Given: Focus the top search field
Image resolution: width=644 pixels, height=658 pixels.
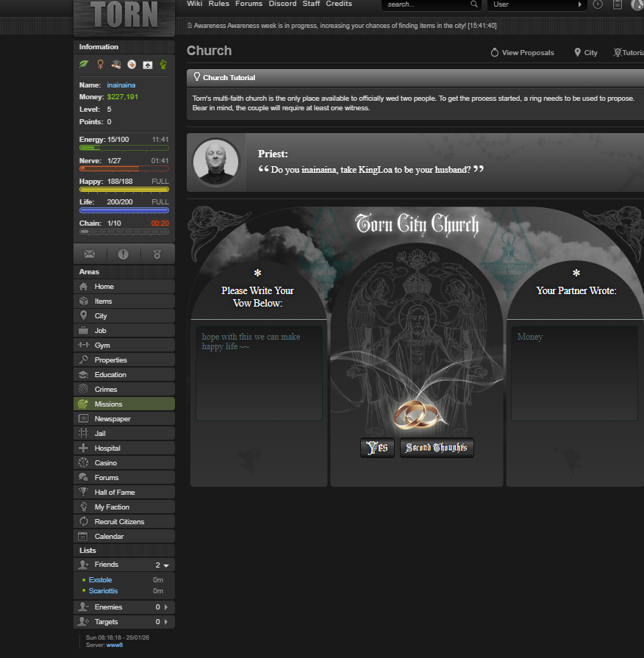Looking at the screenshot, I should click(x=426, y=4).
